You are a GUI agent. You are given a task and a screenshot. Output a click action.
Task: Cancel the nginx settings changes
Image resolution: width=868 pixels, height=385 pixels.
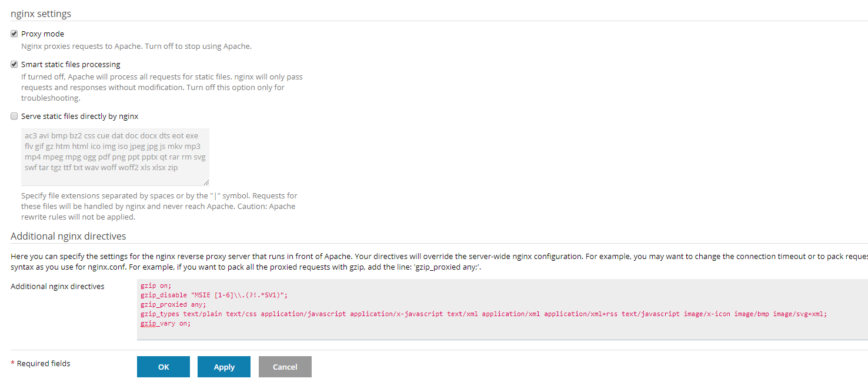click(x=285, y=367)
